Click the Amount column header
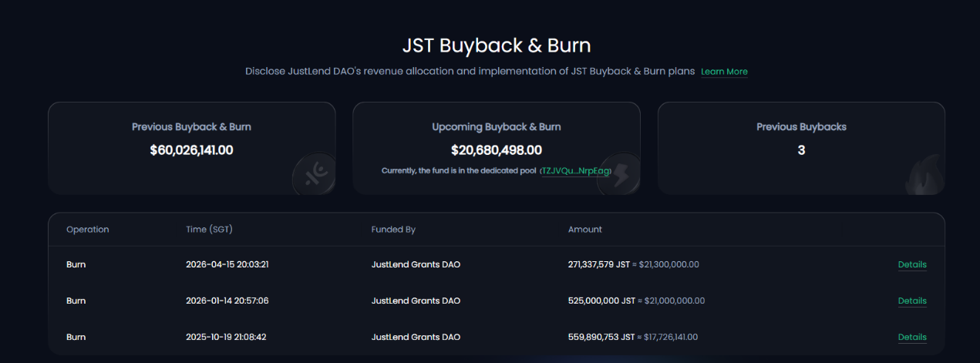The width and height of the screenshot is (980, 363). click(x=585, y=230)
